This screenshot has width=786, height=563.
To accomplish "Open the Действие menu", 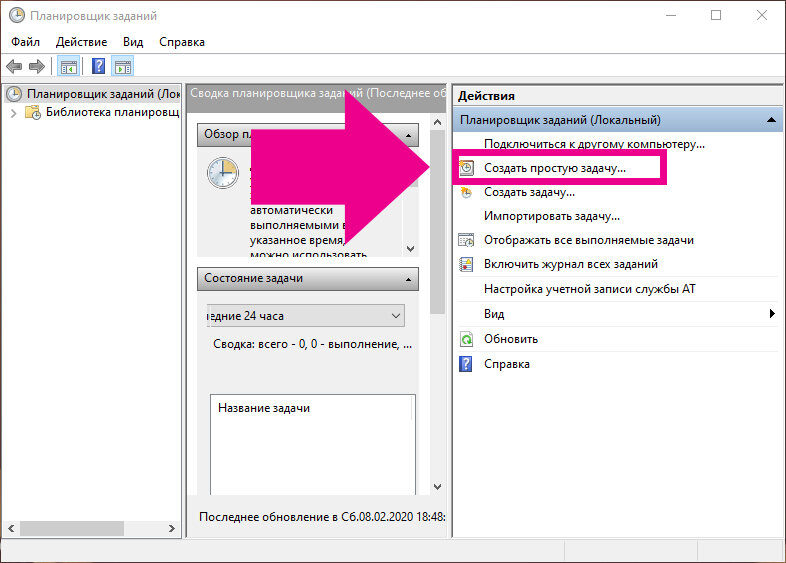I will [x=81, y=42].
